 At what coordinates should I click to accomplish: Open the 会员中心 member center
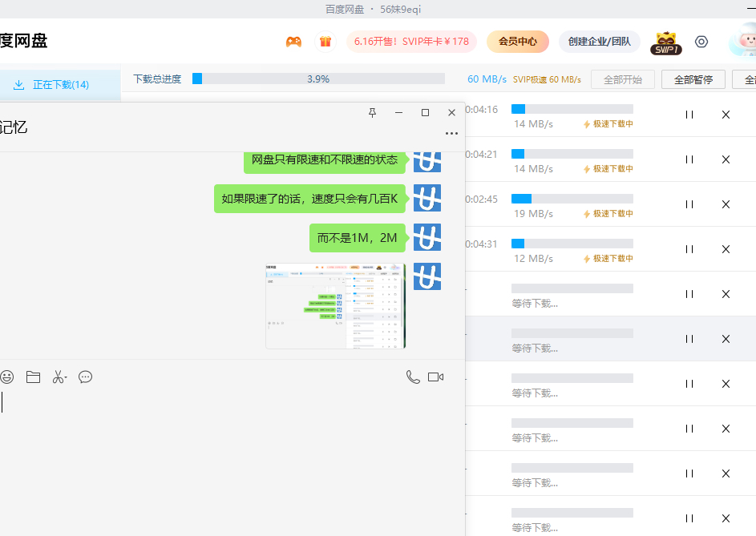click(x=517, y=42)
